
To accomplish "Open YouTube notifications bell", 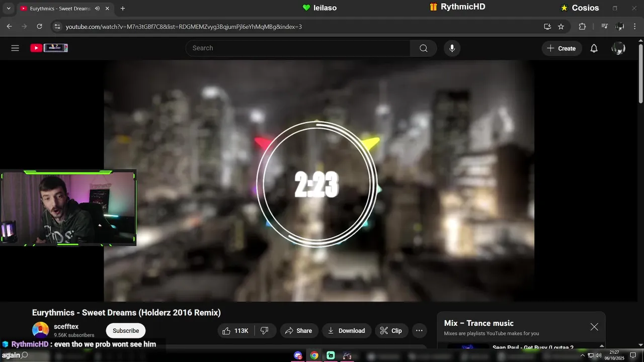I will (594, 48).
